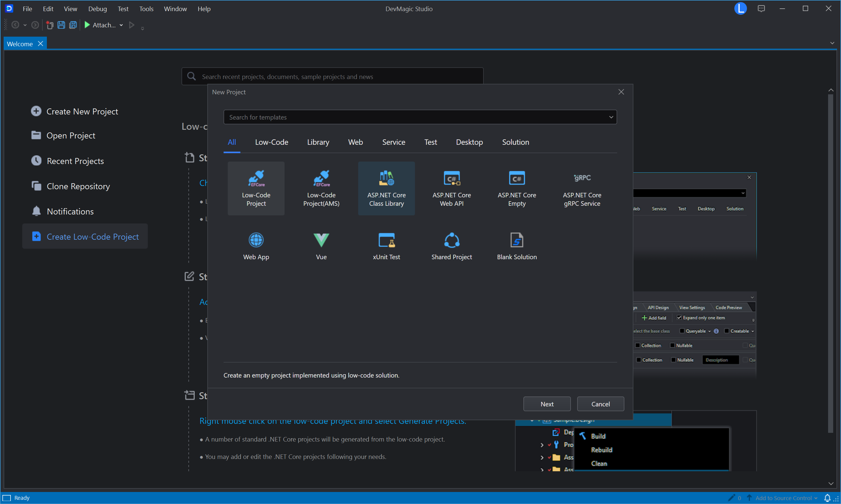
Task: Close the Welcome tab
Action: [41, 44]
